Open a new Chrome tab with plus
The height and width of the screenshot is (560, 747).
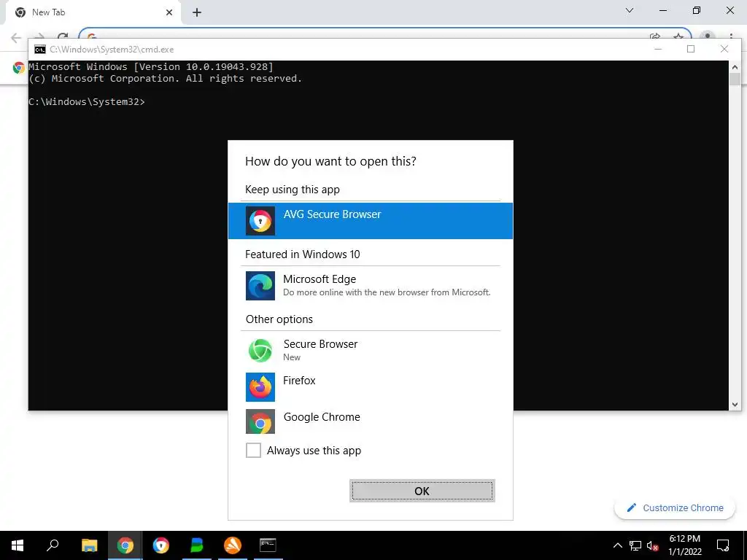tap(197, 12)
